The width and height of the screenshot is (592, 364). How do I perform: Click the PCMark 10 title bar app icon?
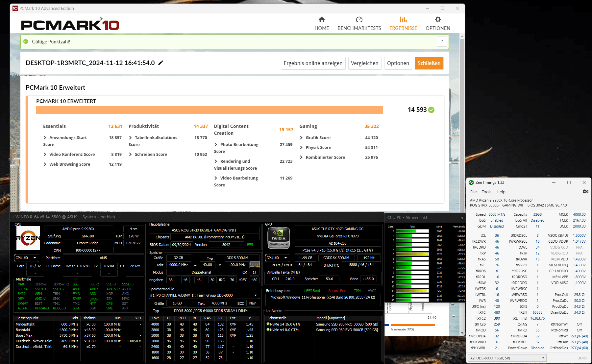point(15,8)
